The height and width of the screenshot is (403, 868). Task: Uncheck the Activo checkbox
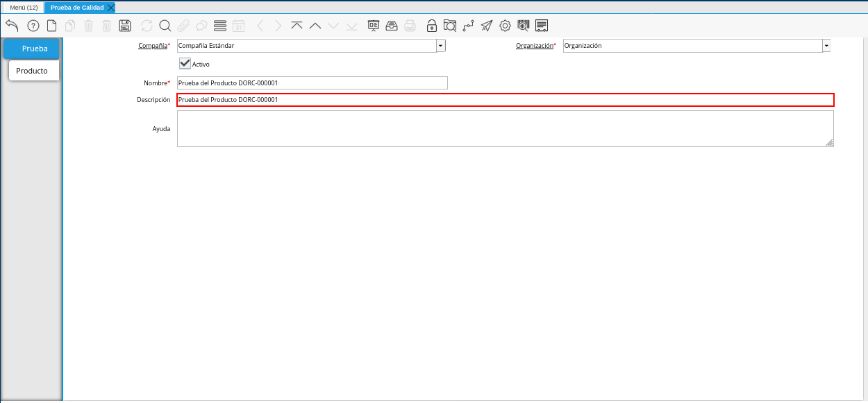(x=185, y=63)
